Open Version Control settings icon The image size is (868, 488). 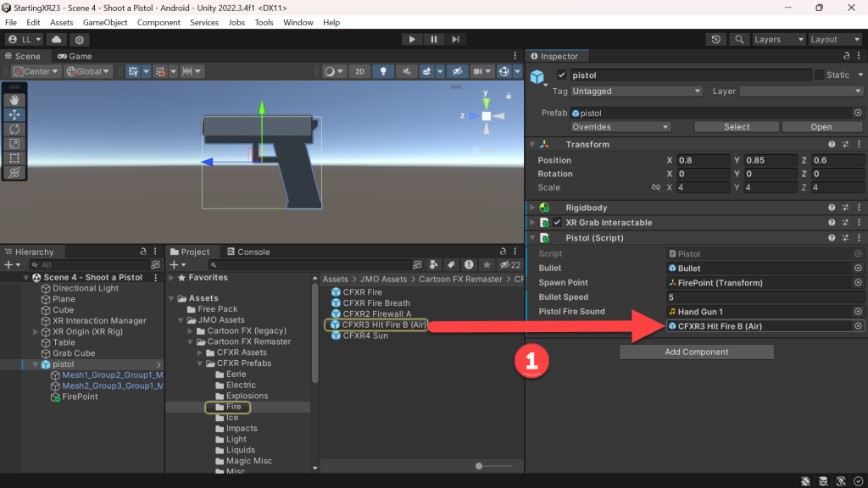(x=79, y=40)
